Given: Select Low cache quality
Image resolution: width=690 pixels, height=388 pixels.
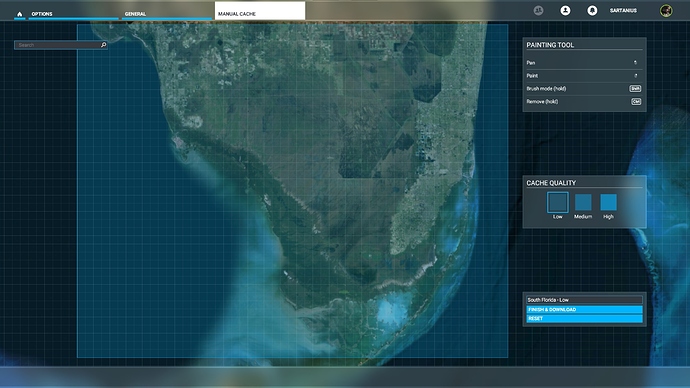Looking at the screenshot, I should 558,202.
